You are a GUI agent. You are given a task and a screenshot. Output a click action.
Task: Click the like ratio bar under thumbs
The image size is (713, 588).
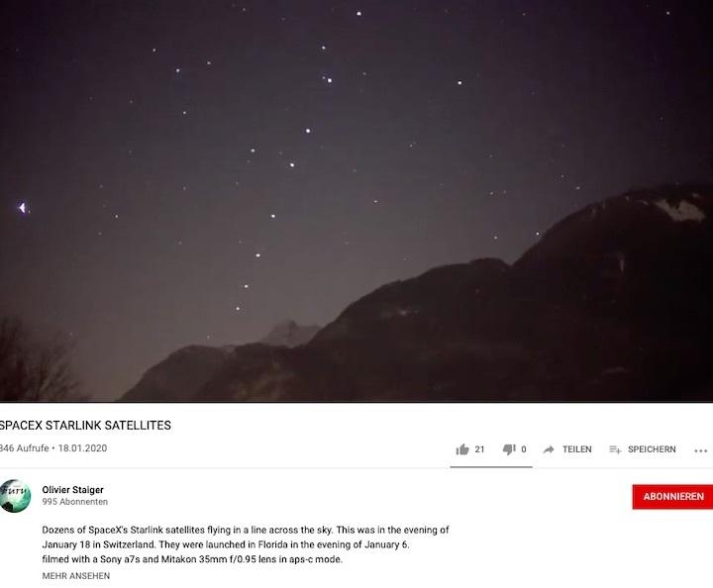pyautogui.click(x=491, y=466)
